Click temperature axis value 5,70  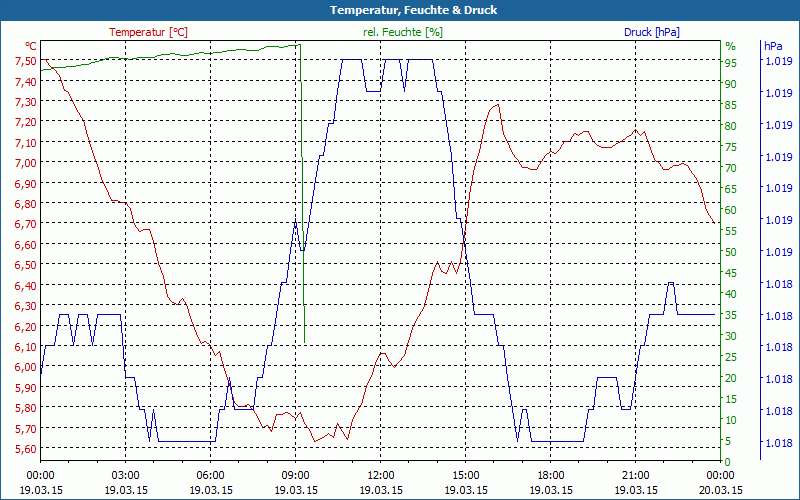click(x=26, y=428)
